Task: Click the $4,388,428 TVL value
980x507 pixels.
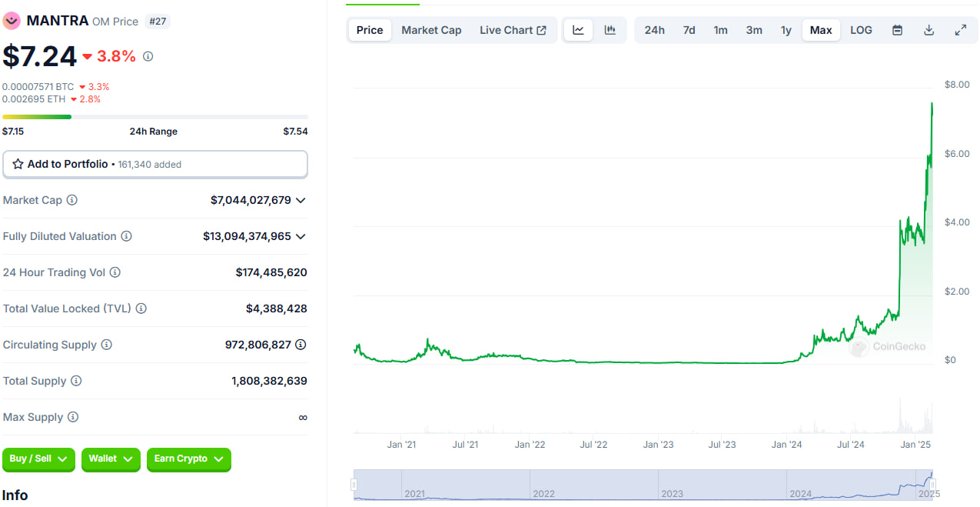Action: [277, 309]
